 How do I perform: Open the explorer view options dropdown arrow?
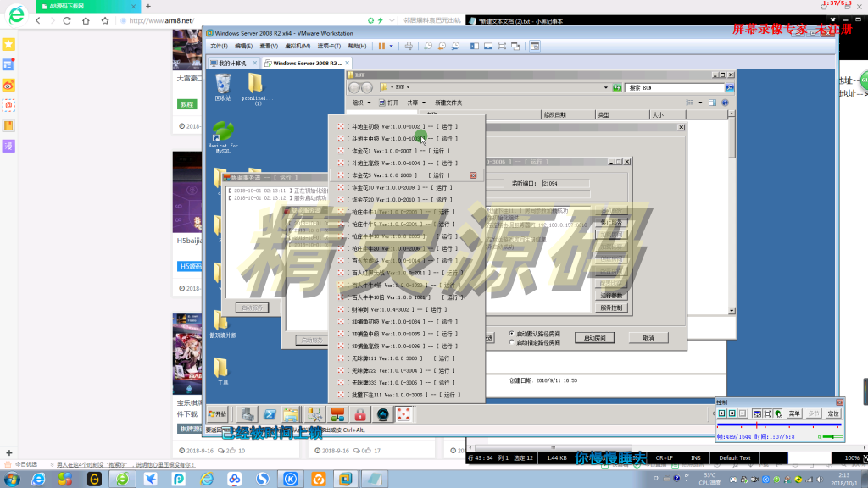pos(700,103)
